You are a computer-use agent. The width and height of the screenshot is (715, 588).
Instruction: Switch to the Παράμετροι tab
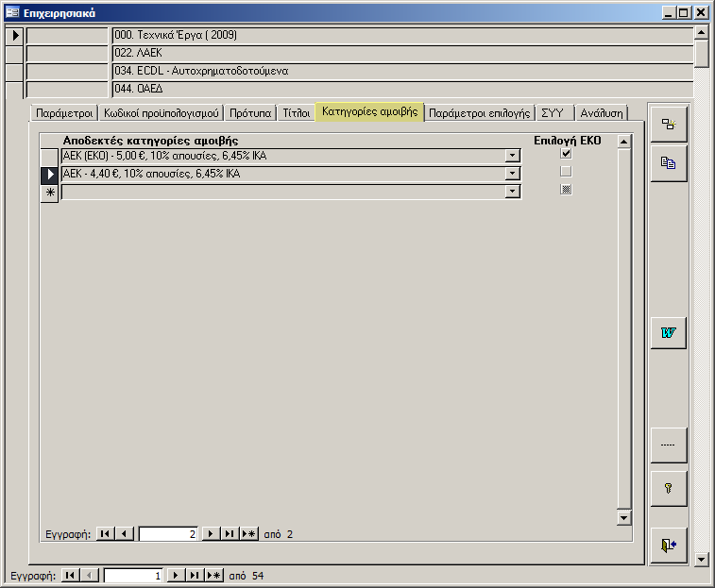[63, 112]
